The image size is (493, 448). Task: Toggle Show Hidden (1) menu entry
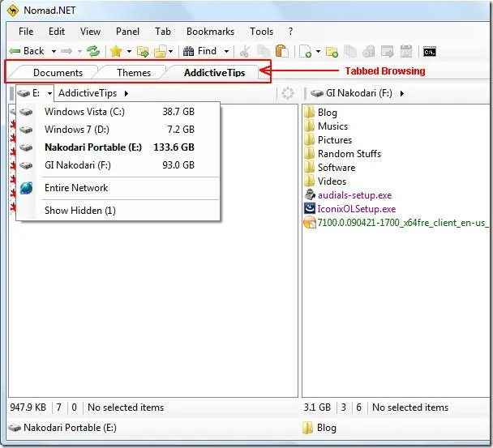click(x=79, y=210)
